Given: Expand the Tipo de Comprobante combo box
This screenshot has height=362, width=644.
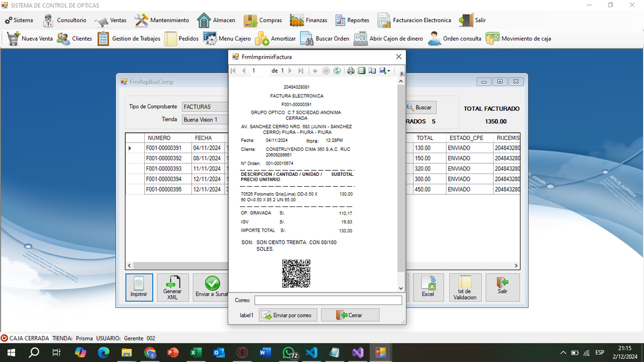Looking at the screenshot, I should click(x=205, y=107).
